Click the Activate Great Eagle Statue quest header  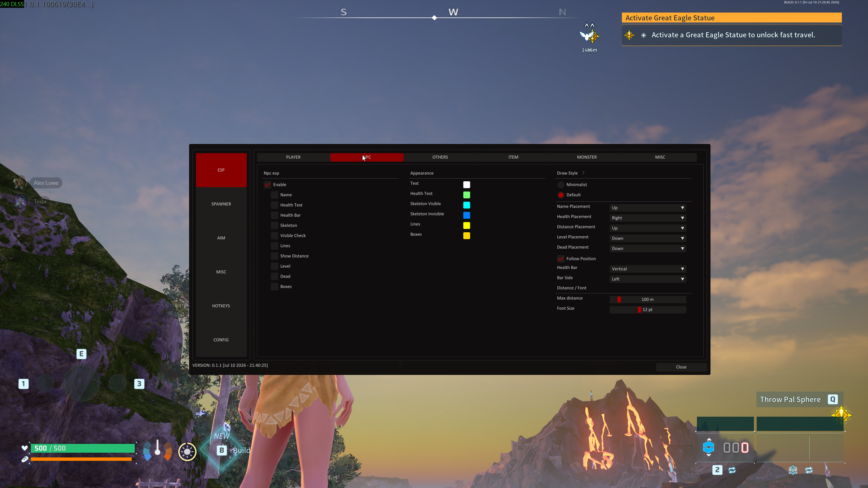[732, 18]
